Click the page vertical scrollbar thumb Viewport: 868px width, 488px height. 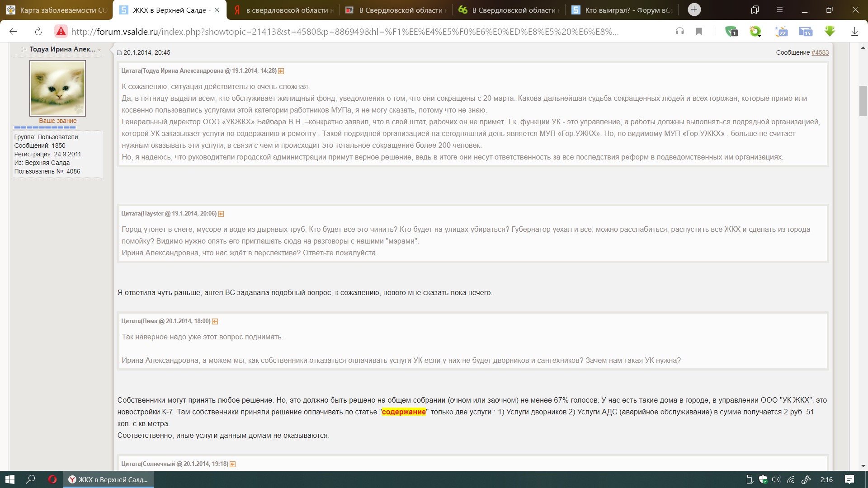pyautogui.click(x=863, y=102)
